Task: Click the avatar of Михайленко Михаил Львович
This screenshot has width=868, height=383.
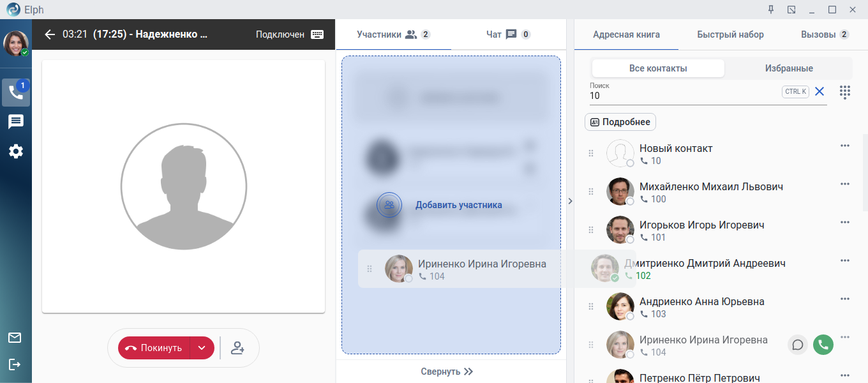Action: tap(620, 191)
